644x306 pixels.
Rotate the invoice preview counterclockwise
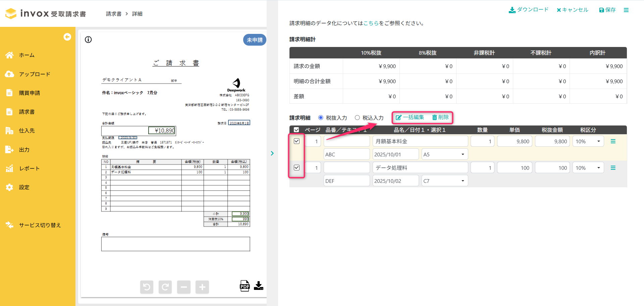coord(147,287)
